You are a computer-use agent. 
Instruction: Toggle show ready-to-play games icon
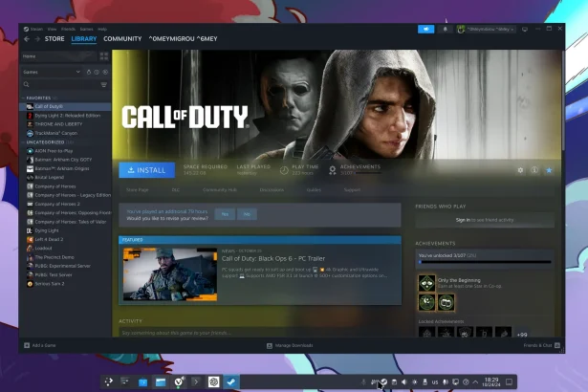coord(105,72)
